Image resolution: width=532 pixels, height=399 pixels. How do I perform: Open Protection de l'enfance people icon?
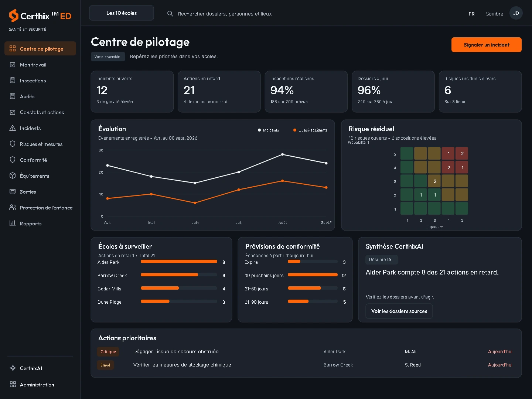13,208
